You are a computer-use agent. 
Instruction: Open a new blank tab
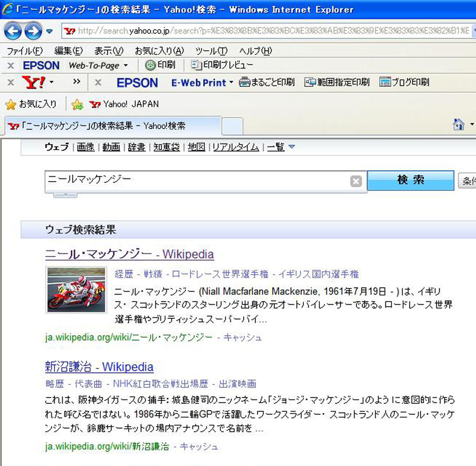(x=232, y=126)
